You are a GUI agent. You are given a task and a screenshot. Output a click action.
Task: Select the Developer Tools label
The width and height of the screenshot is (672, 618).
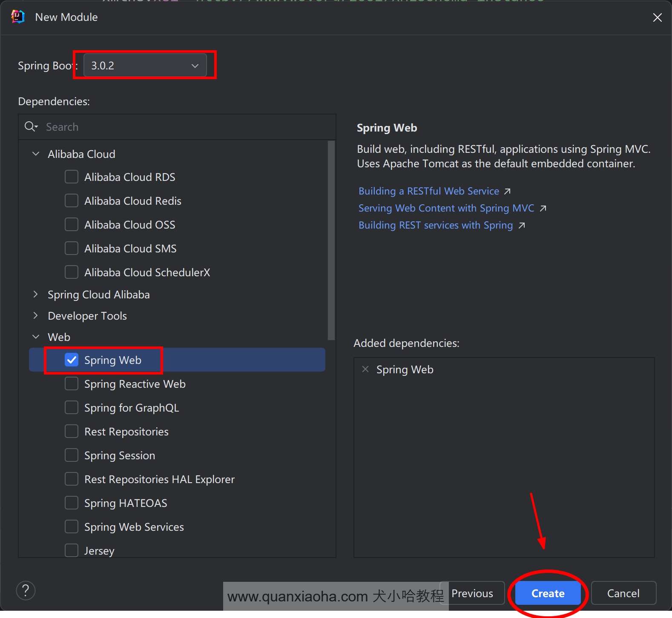coord(87,316)
